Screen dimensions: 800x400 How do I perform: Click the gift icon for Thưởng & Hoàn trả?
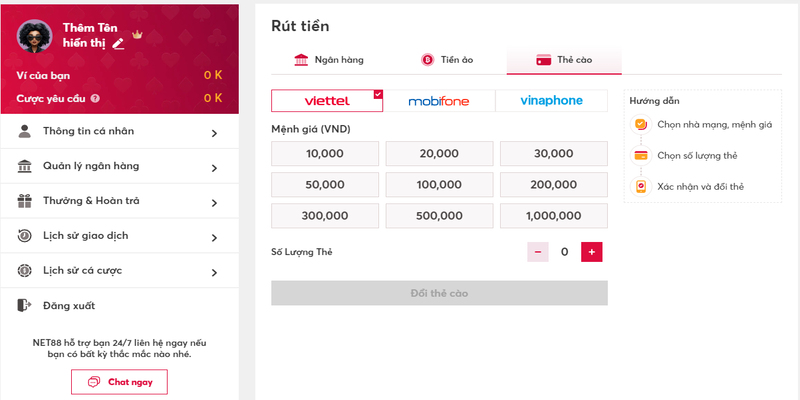[24, 201]
